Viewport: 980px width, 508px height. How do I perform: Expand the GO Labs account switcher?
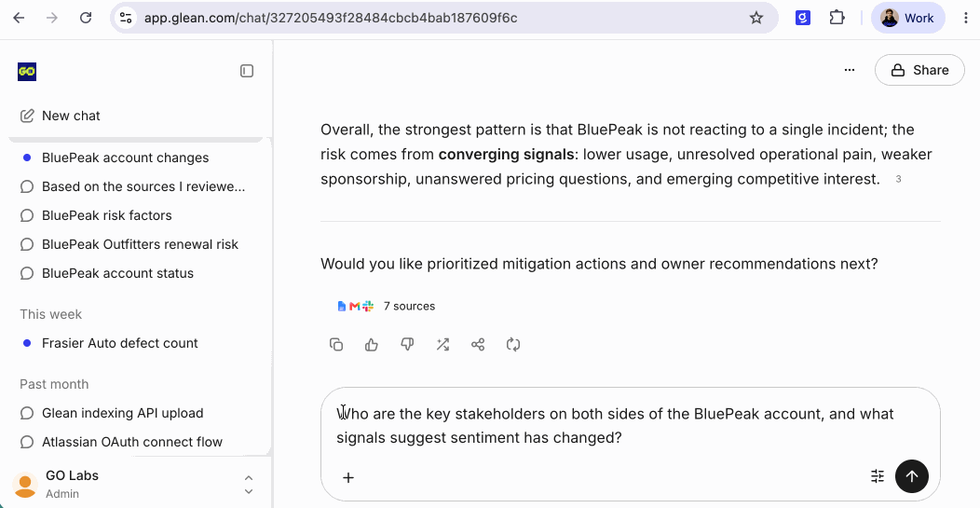coord(248,485)
